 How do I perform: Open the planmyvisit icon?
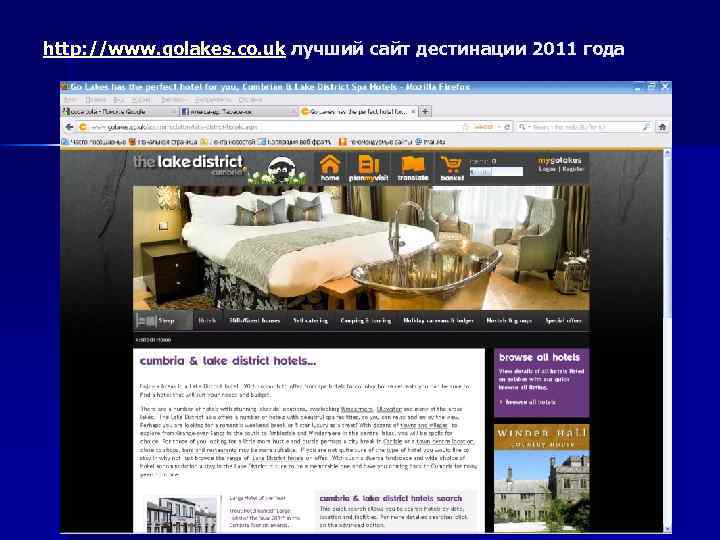click(368, 168)
